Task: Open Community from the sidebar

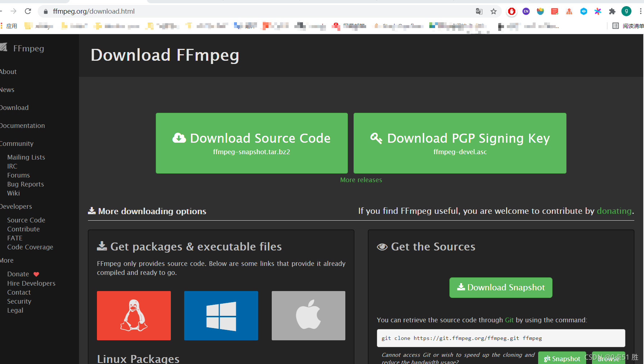Action: point(17,143)
